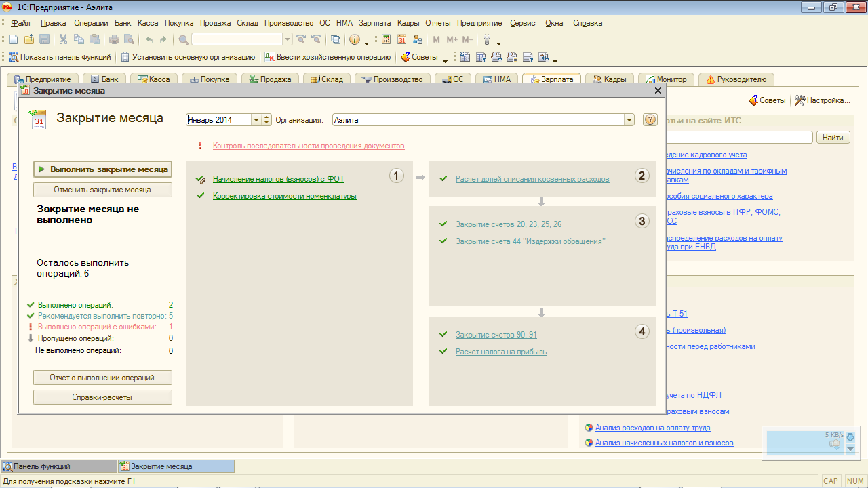
Task: Switch to Панель функций in window bar
Action: coord(58,466)
